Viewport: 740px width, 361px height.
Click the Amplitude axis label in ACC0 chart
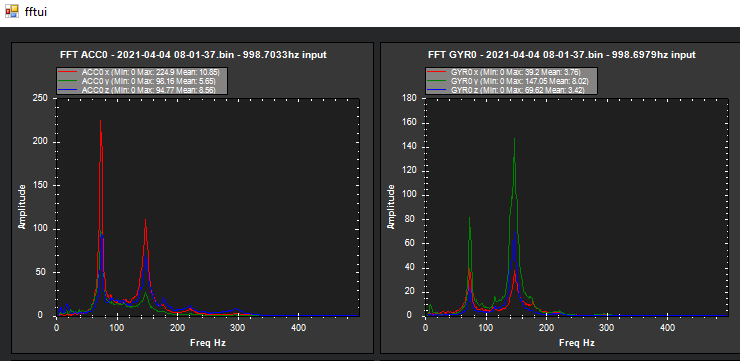22,207
